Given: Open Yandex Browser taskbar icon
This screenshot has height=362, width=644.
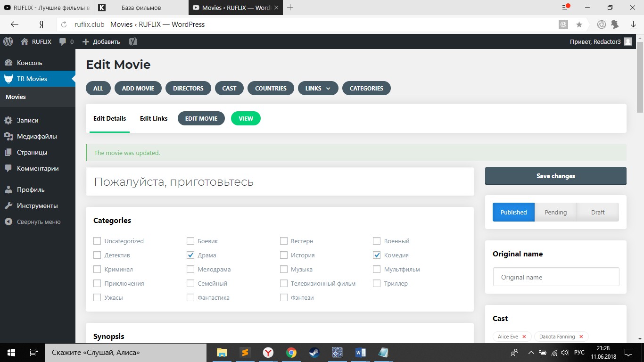Looking at the screenshot, I should coord(268,353).
